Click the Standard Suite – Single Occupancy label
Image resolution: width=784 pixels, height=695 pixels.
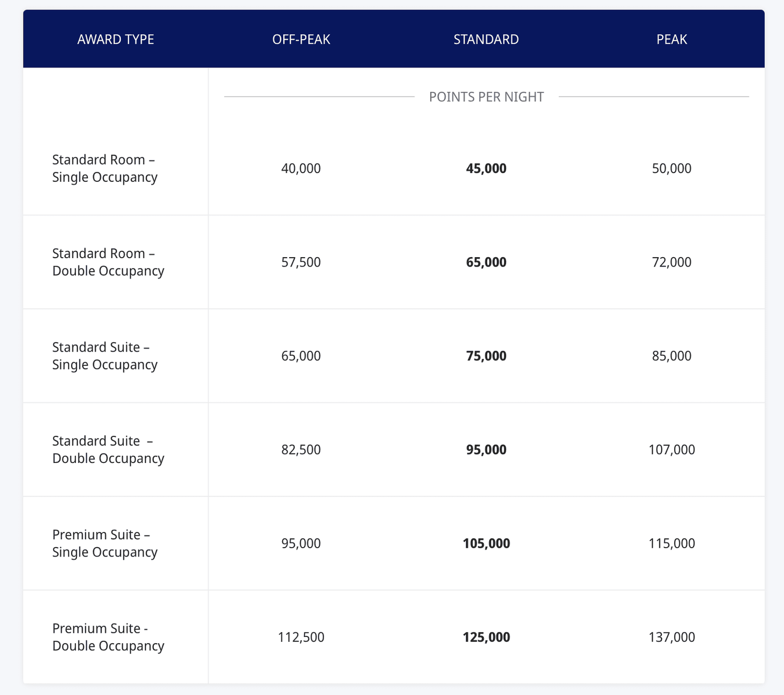tap(105, 355)
